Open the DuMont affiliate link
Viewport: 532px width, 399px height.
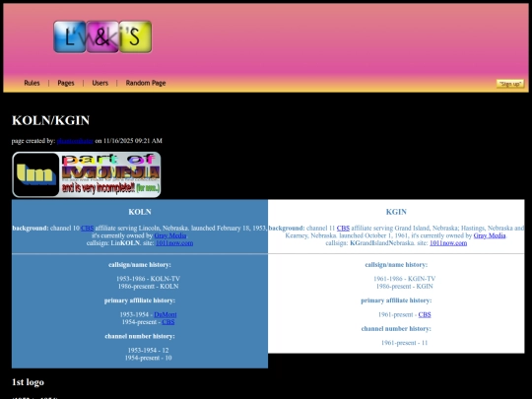tap(166, 314)
